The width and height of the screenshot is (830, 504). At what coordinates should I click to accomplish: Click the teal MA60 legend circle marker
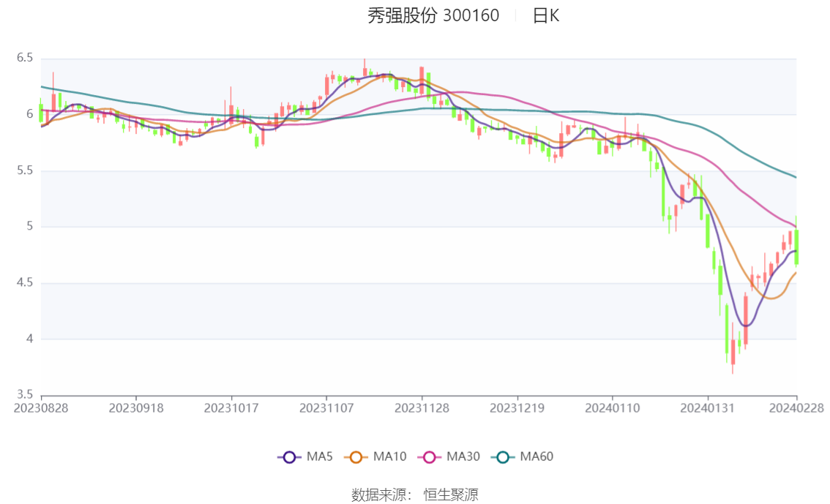point(503,457)
